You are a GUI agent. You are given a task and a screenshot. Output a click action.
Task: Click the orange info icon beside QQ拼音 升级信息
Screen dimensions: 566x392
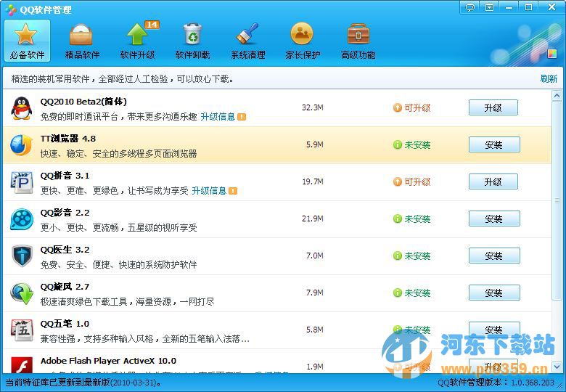(x=233, y=191)
